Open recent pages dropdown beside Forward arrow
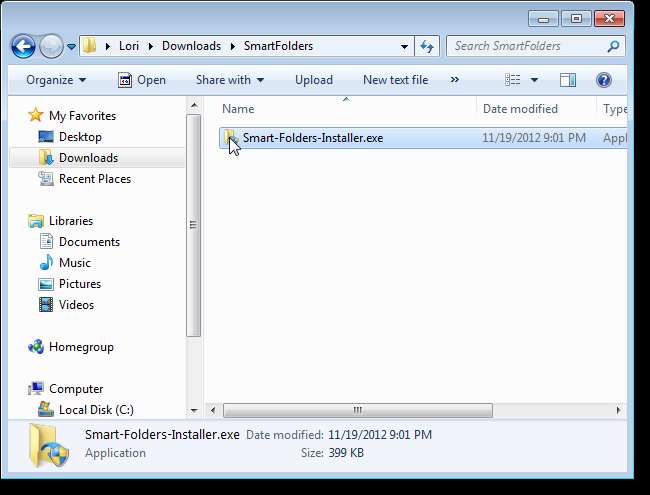The width and height of the screenshot is (650, 495). point(71,46)
